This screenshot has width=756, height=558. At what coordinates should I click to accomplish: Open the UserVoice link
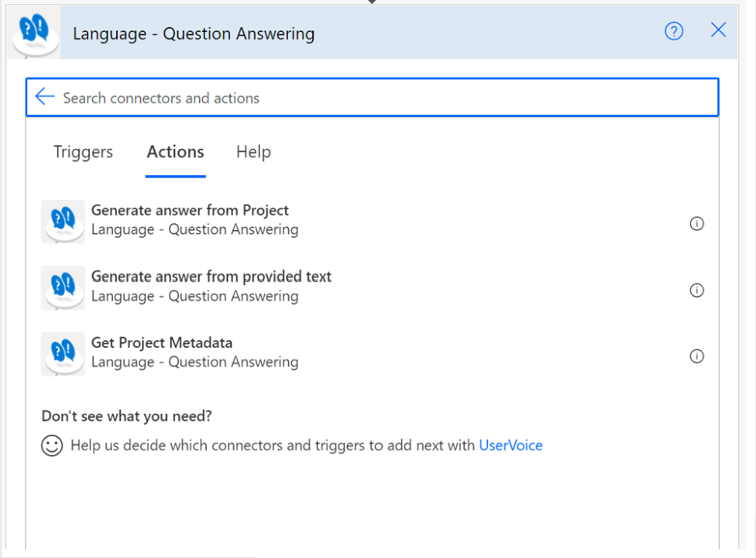(510, 446)
